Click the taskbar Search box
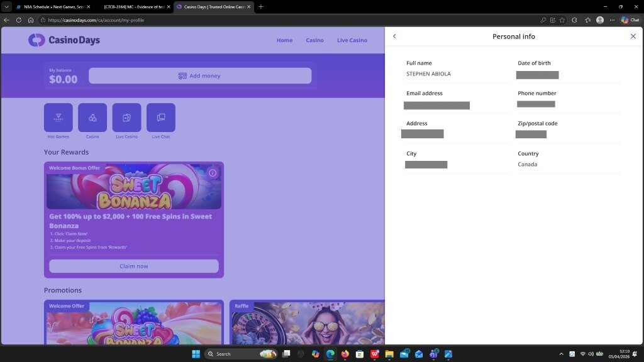644x362 pixels. click(241, 354)
